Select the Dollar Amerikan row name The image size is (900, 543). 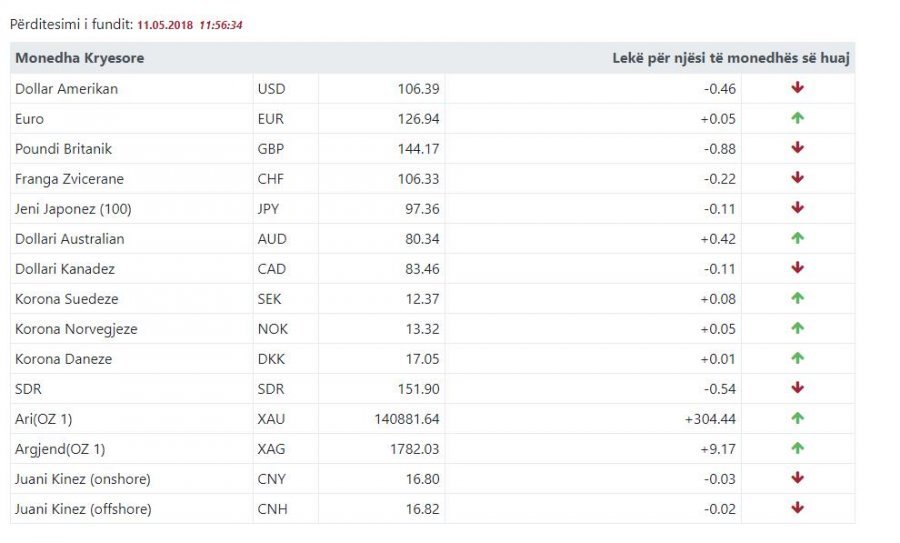67,89
